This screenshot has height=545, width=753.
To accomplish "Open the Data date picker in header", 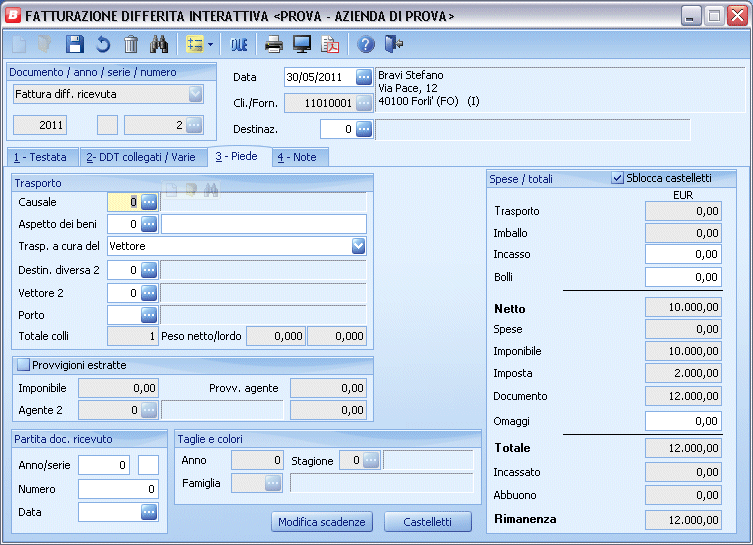I will click(x=364, y=77).
